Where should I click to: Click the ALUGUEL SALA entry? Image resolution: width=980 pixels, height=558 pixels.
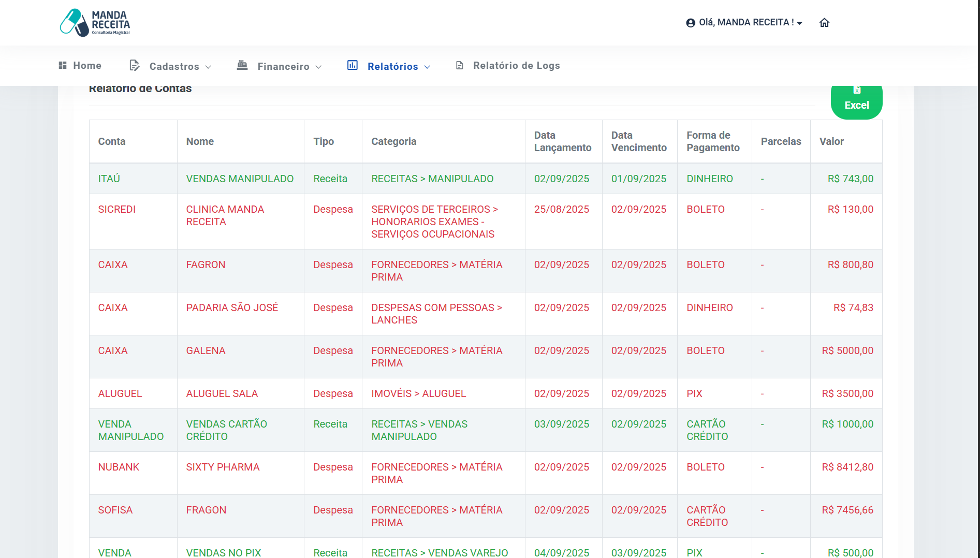click(222, 393)
